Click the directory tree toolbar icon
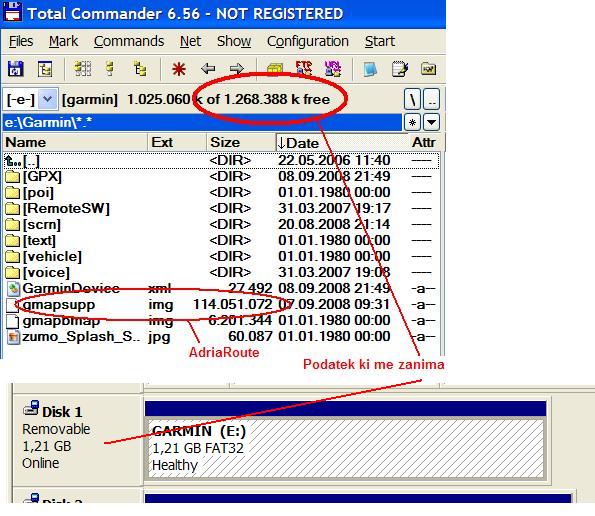 coord(45,69)
